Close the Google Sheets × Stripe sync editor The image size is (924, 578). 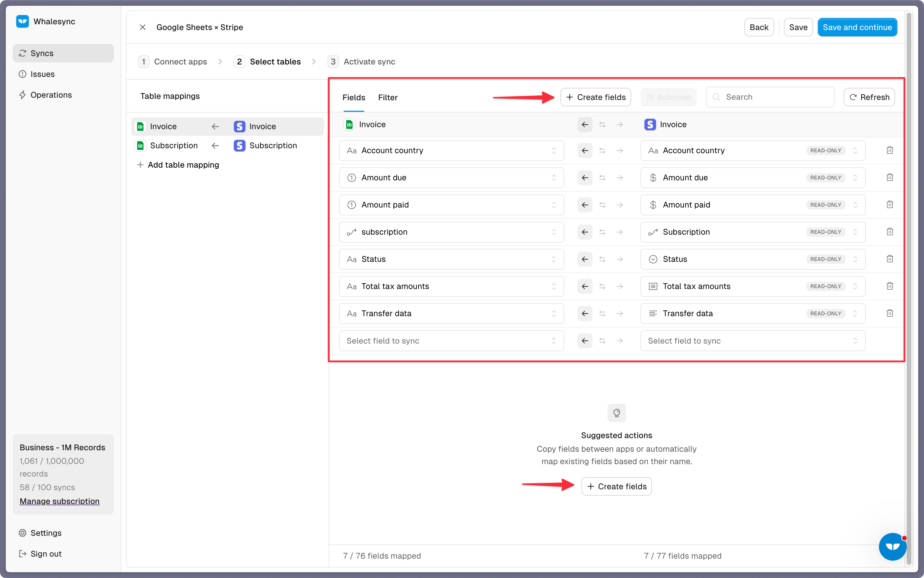[x=142, y=27]
